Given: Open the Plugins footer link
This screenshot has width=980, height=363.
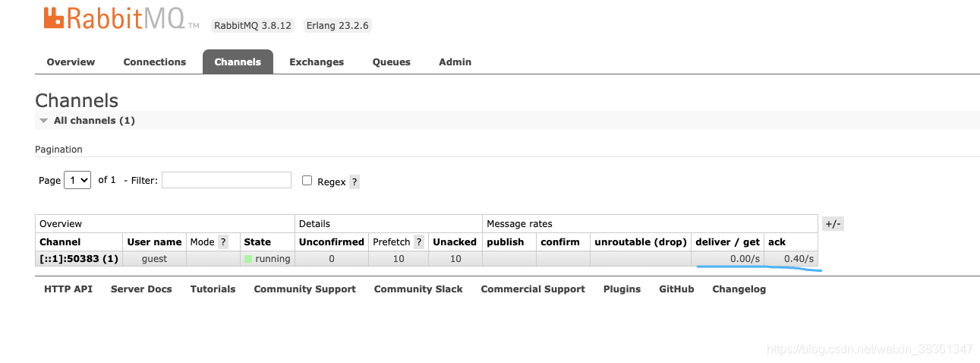Looking at the screenshot, I should pos(622,289).
